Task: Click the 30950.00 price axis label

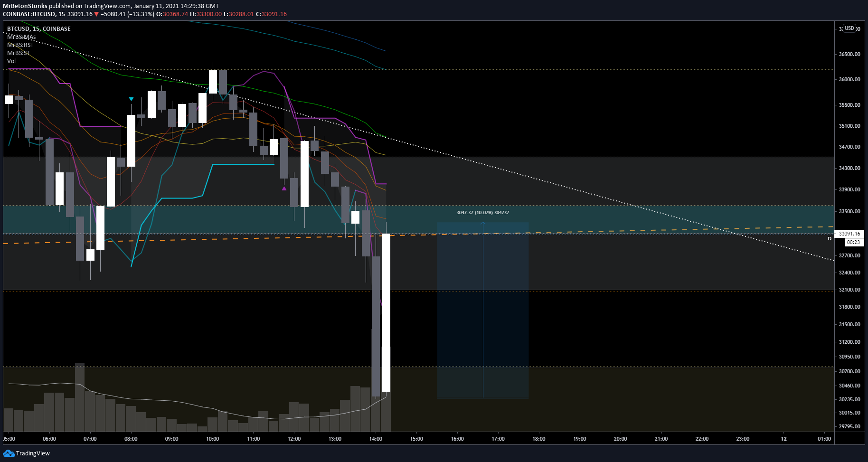Action: pos(849,357)
